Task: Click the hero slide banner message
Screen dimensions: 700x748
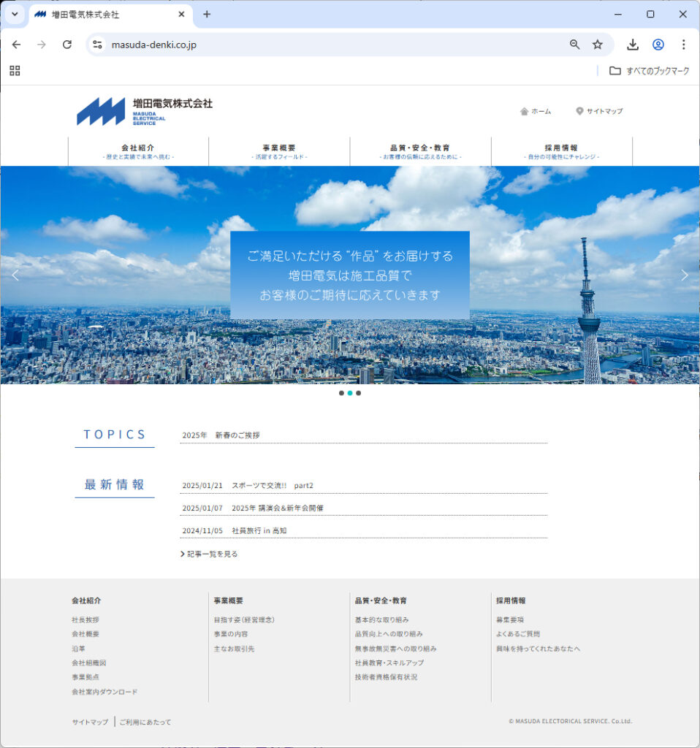Action: tap(350, 275)
